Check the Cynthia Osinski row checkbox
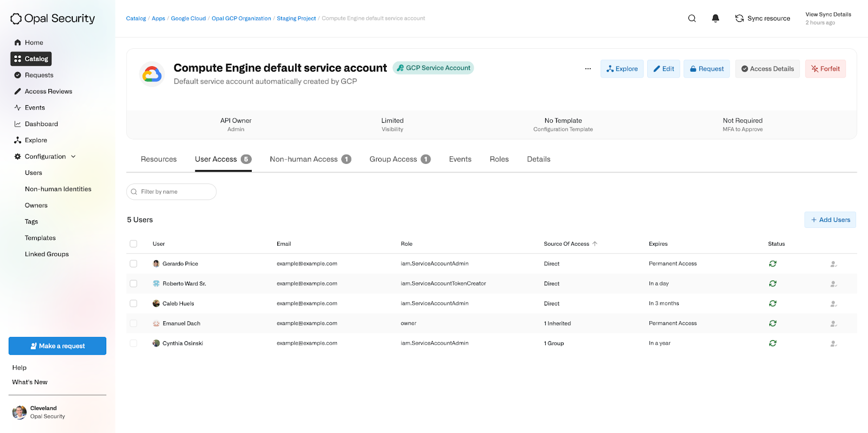This screenshot has height=433, width=868. 133,343
